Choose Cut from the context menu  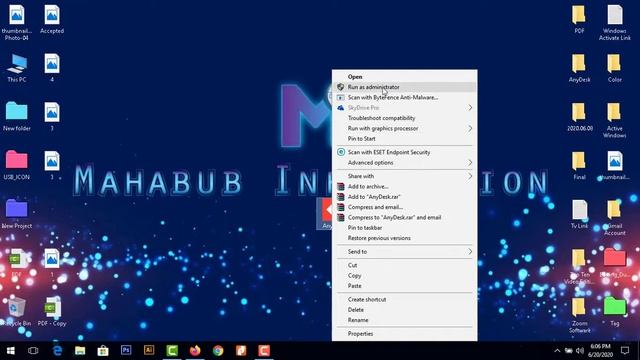(x=404, y=265)
